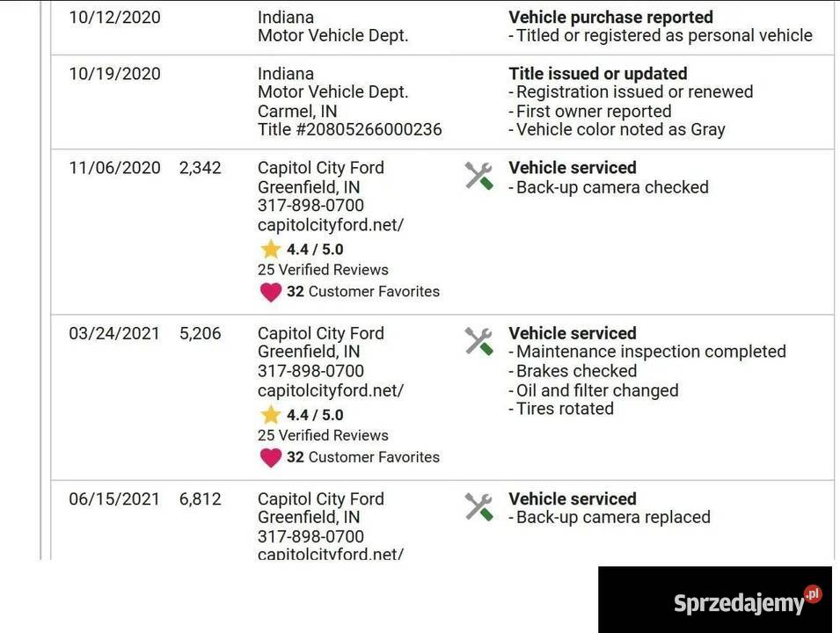Click the Vehicle purchase reported heading
Screen dimensions: 840x633
(x=610, y=18)
